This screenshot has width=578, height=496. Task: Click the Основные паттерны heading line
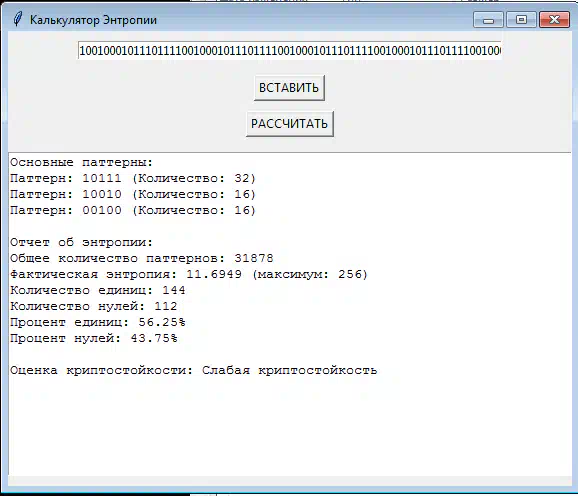point(81,163)
